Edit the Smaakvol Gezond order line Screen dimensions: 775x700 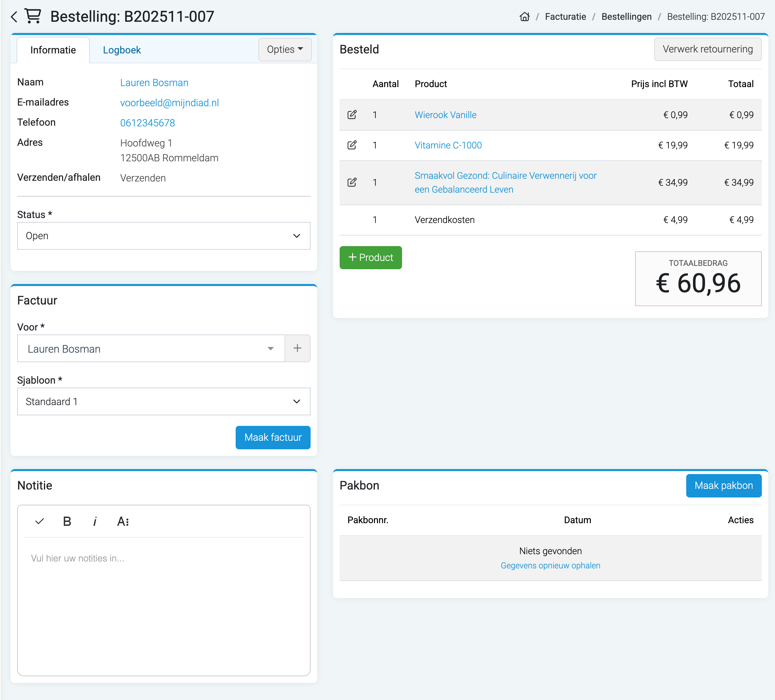(x=352, y=182)
